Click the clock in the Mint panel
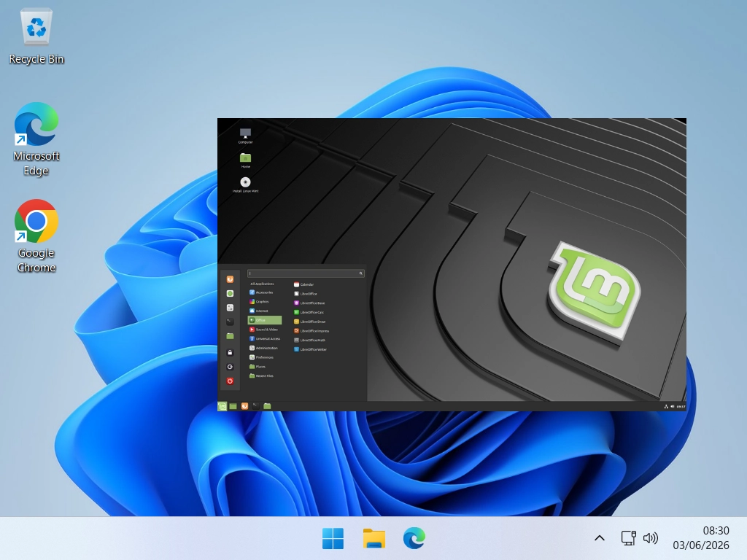Image resolution: width=747 pixels, height=560 pixels. [681, 407]
